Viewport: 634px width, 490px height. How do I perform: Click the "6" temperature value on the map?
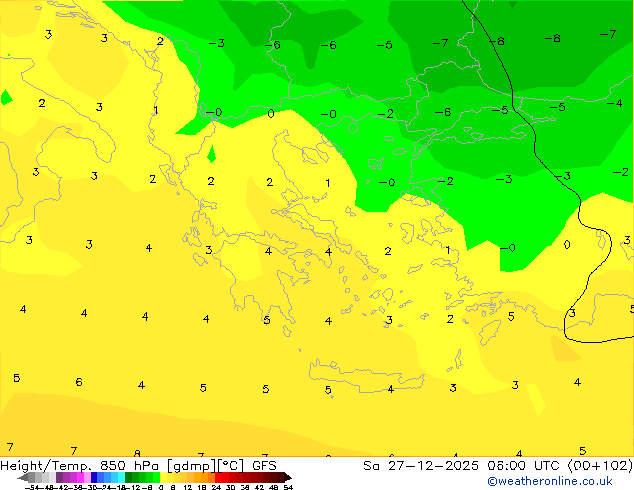click(x=79, y=382)
